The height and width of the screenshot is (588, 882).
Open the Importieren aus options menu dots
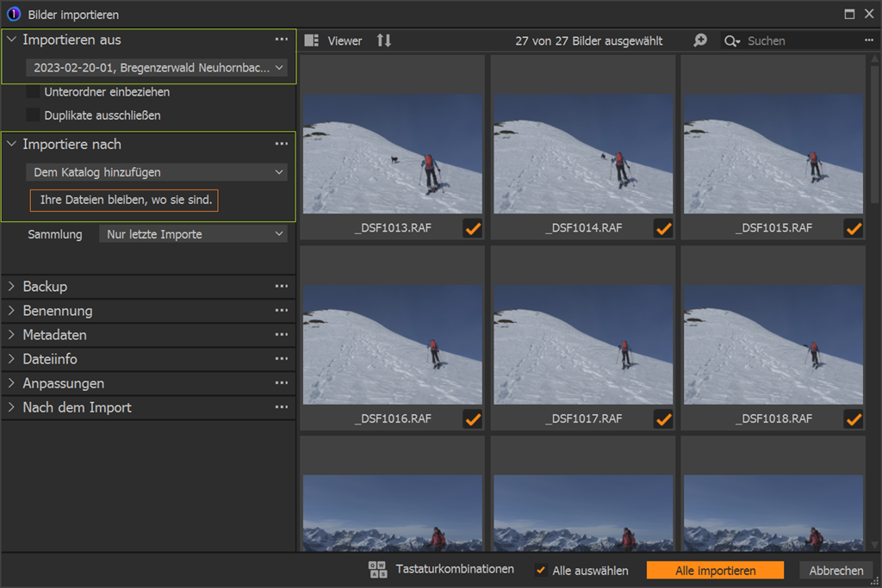(282, 40)
